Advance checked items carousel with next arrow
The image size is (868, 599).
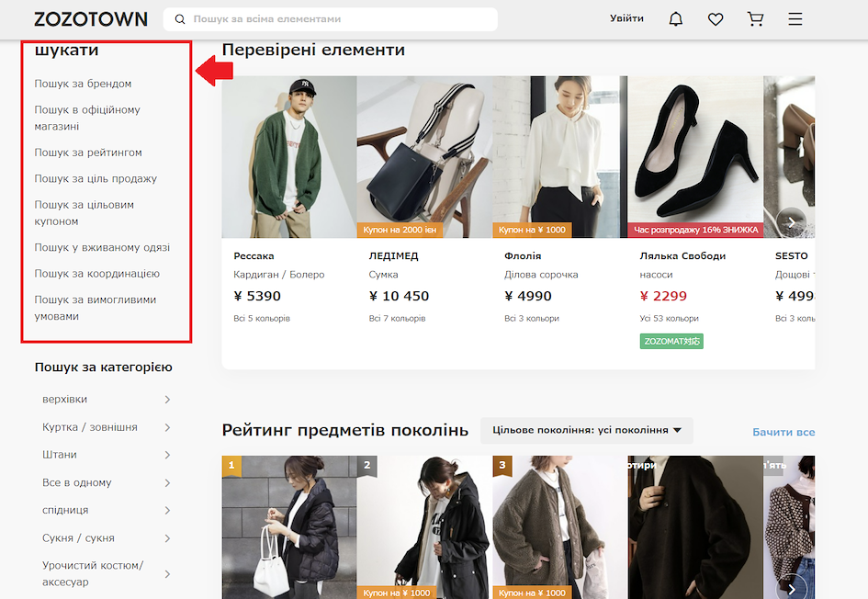tap(792, 222)
